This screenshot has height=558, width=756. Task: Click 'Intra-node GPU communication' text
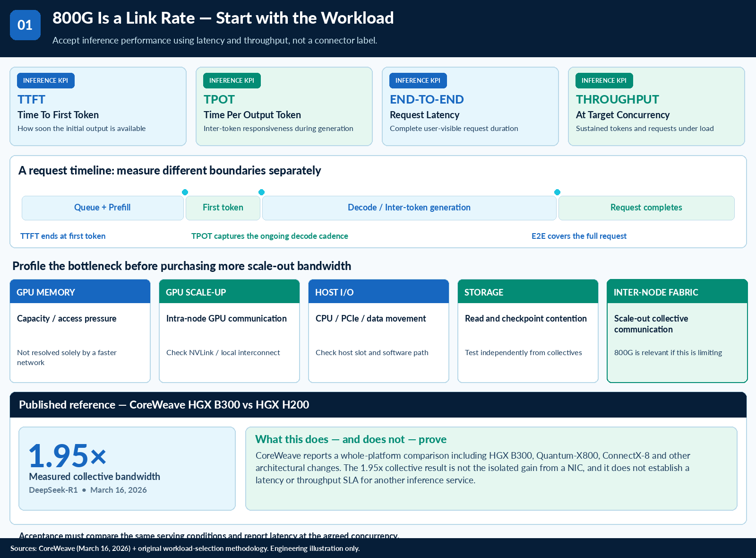(x=226, y=319)
